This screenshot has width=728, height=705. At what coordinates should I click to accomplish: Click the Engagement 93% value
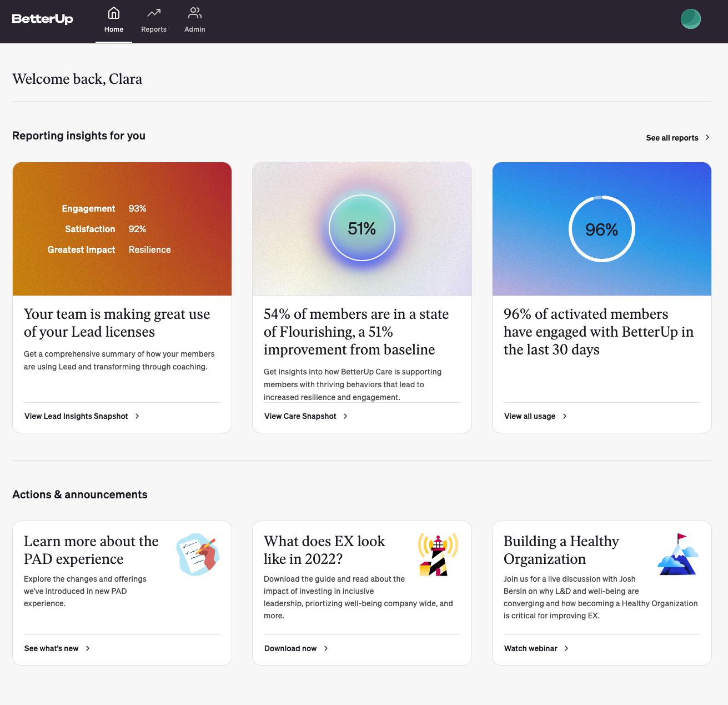(137, 208)
